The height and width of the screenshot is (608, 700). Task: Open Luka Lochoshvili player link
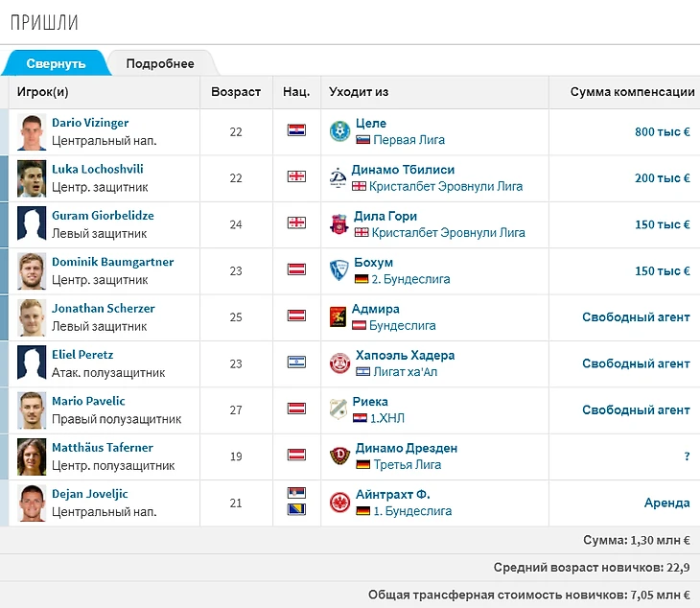pyautogui.click(x=97, y=169)
